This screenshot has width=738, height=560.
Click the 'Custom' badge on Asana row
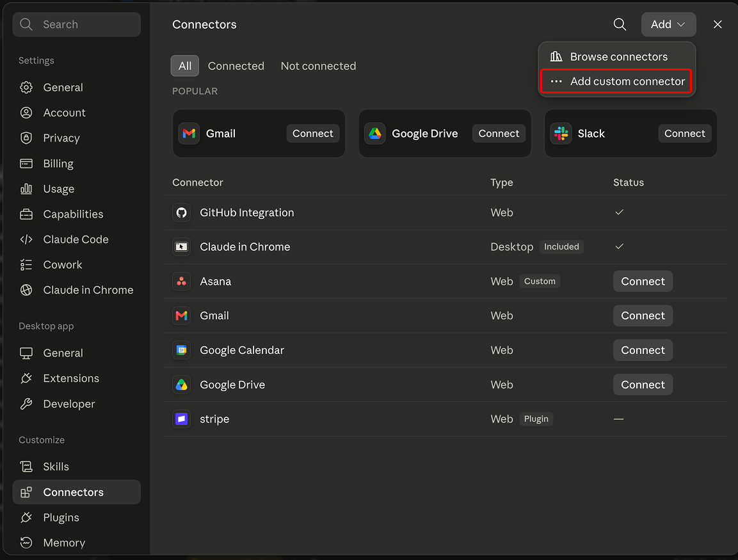[540, 282]
